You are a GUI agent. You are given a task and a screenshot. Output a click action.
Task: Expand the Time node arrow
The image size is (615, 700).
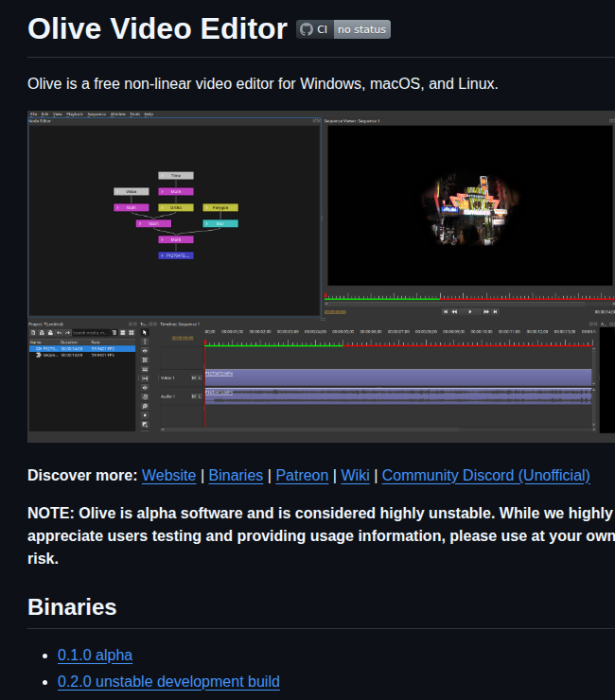click(162, 176)
